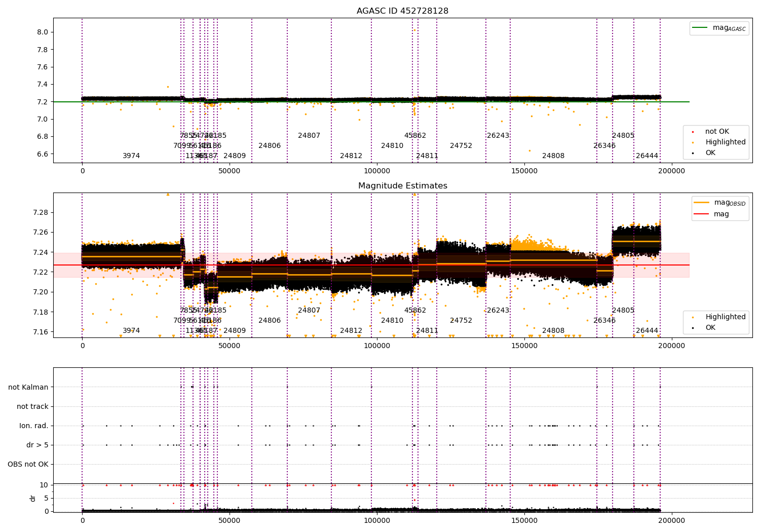Click the 7.26 y-axis tick label

click(40, 232)
